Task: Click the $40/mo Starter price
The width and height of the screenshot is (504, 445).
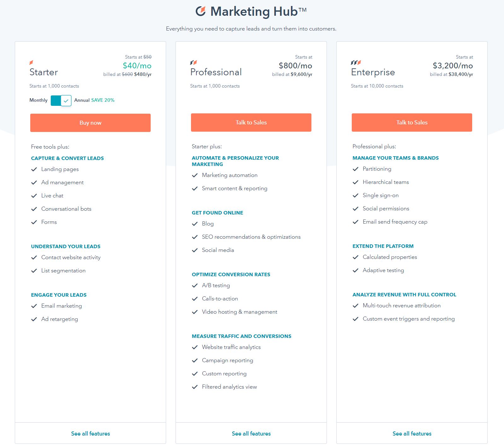Action: point(137,66)
